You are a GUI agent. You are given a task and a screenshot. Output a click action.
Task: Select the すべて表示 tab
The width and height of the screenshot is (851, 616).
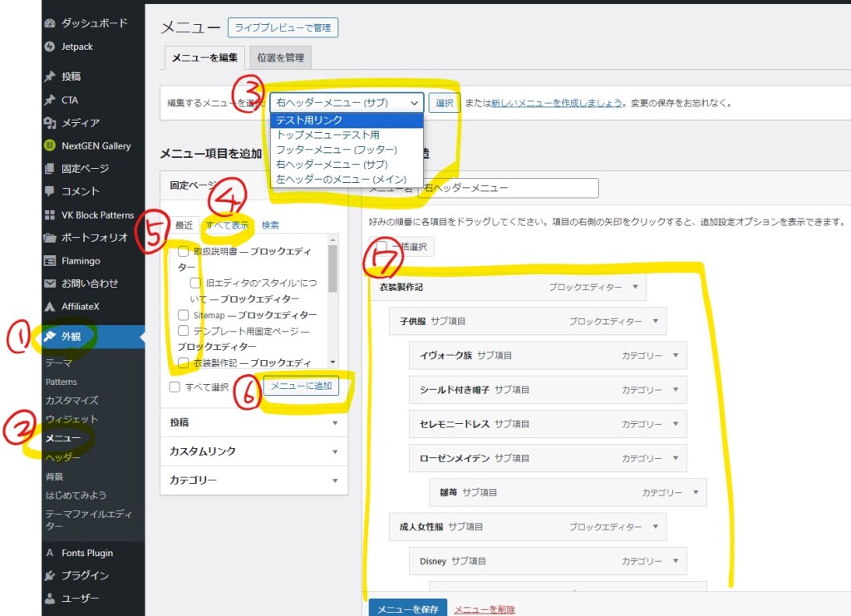(227, 225)
